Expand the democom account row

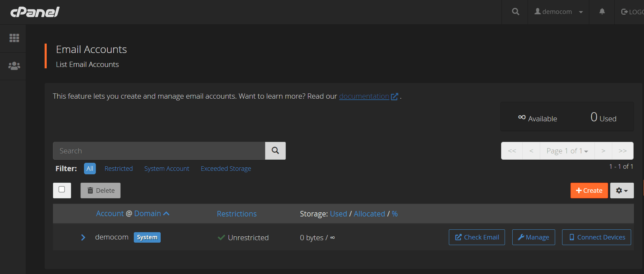(x=83, y=237)
